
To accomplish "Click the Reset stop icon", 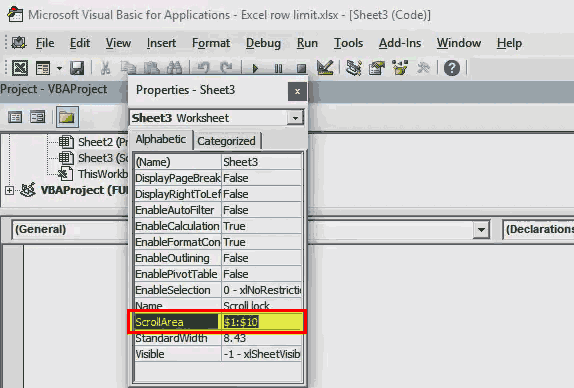I will (x=301, y=68).
